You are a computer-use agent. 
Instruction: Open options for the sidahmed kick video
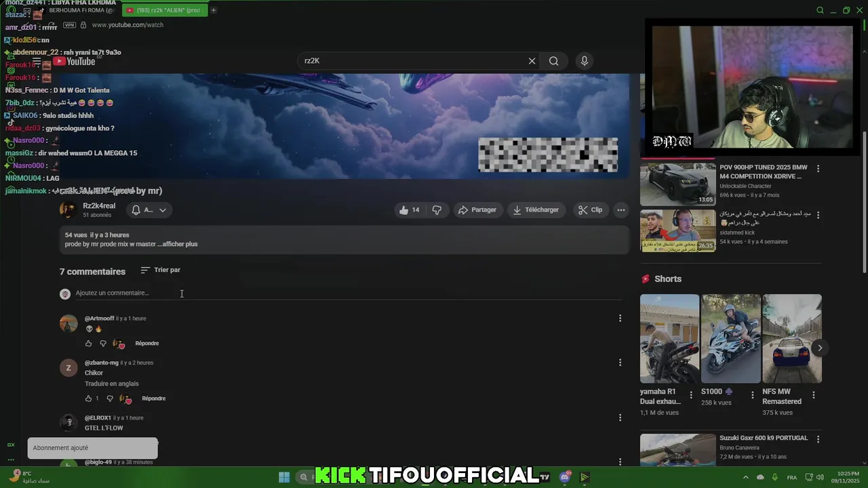click(818, 215)
